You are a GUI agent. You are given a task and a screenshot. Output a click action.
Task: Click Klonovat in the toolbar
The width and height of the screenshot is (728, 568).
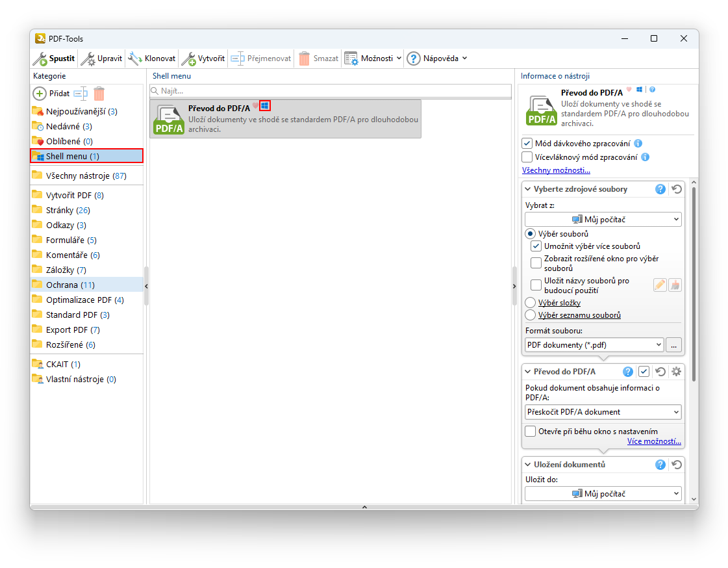coord(152,58)
